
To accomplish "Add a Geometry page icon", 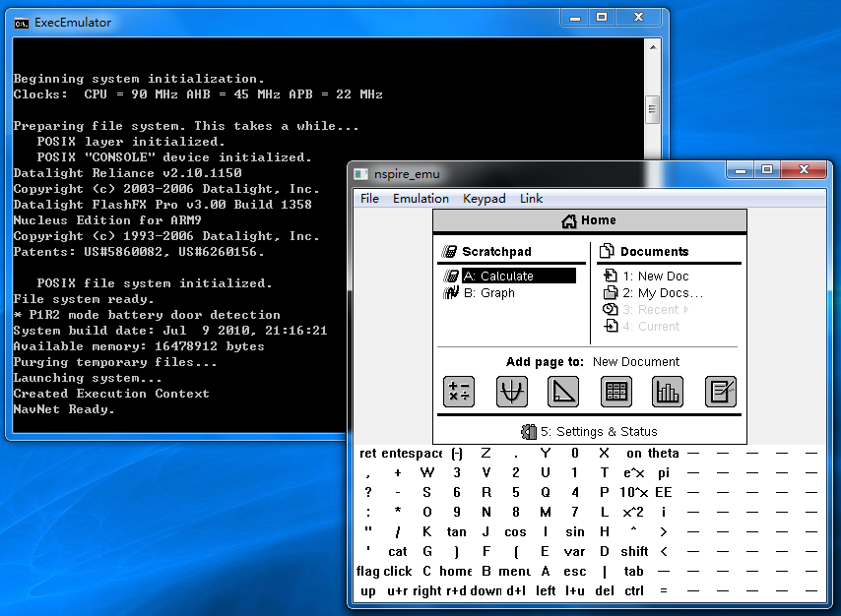I will pos(562,392).
